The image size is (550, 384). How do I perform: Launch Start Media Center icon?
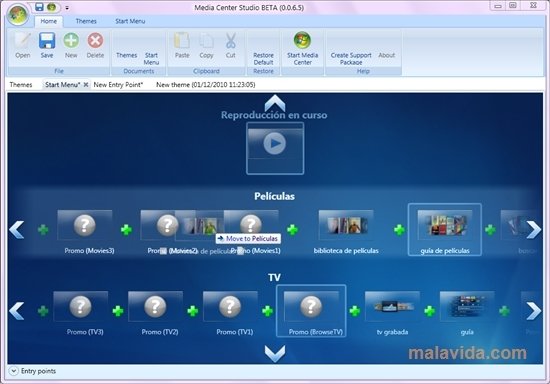point(302,40)
